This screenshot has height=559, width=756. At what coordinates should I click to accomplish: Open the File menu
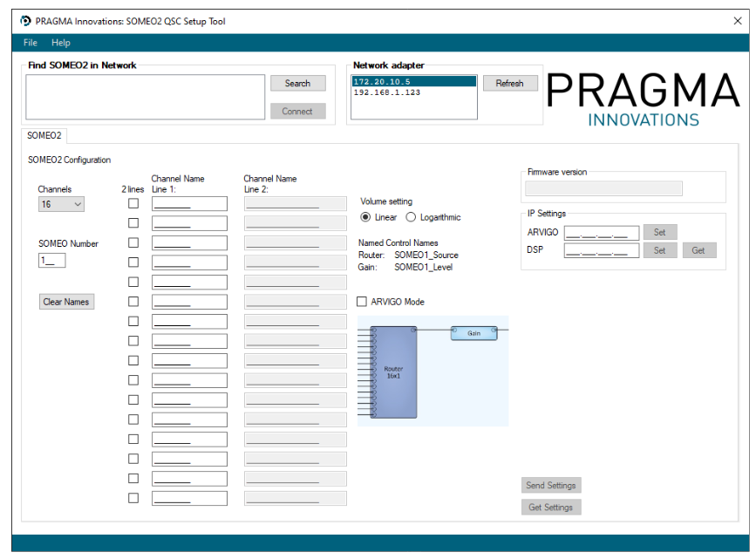pos(31,43)
